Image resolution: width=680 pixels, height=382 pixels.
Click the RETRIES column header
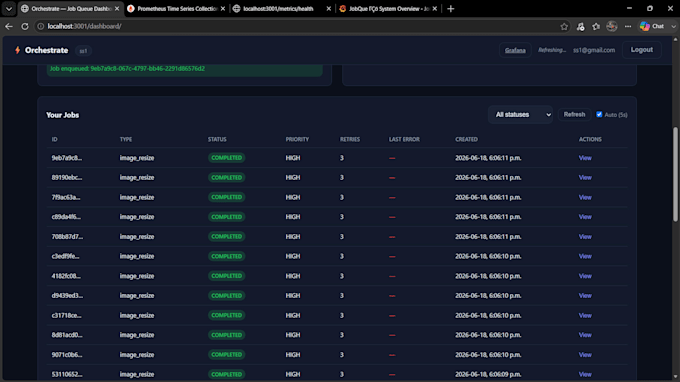pyautogui.click(x=350, y=139)
